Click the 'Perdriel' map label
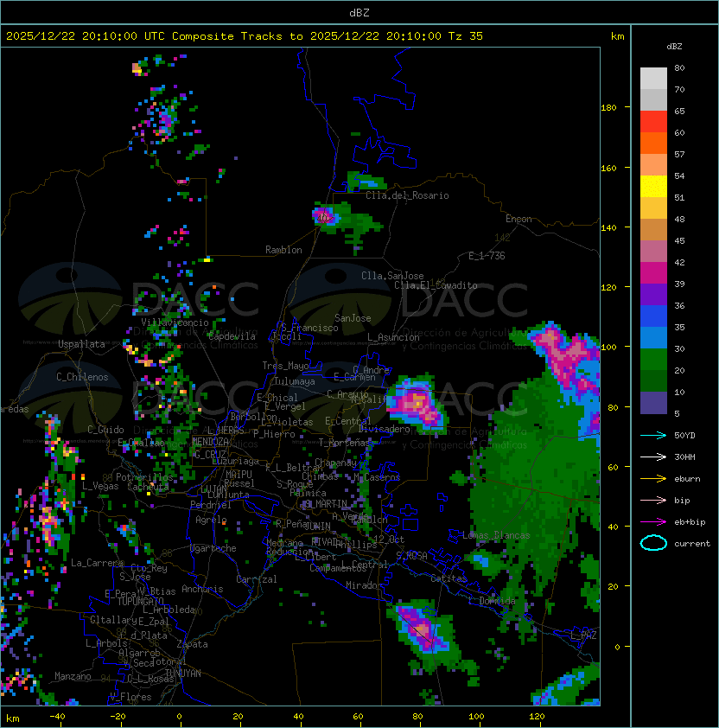 (211, 505)
